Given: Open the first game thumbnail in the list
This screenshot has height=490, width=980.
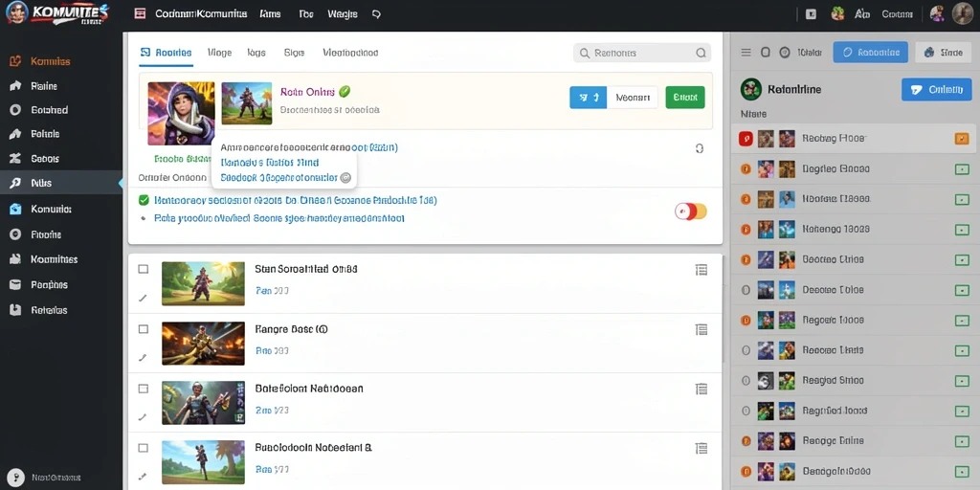Looking at the screenshot, I should [x=203, y=283].
